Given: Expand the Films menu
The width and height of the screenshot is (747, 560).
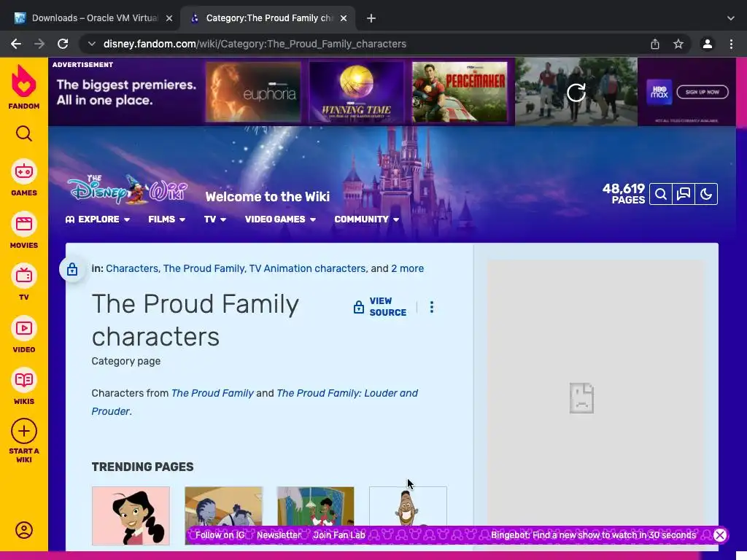Looking at the screenshot, I should click(x=167, y=219).
